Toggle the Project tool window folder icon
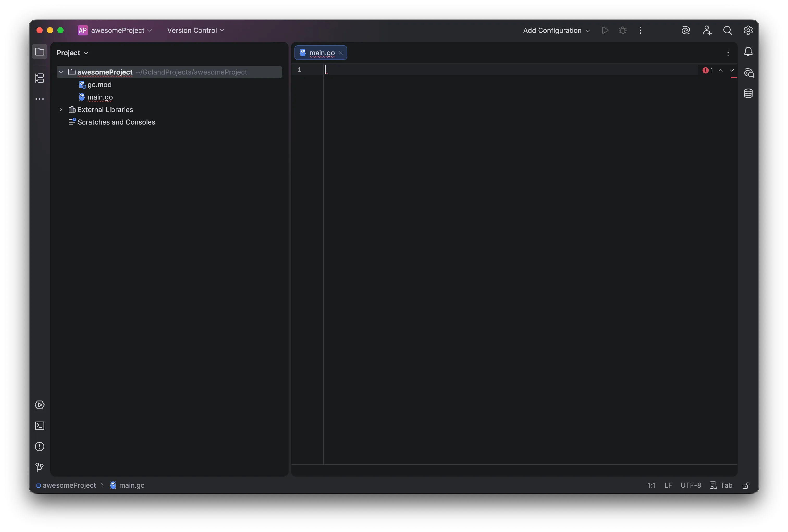This screenshot has width=788, height=532. pos(40,52)
